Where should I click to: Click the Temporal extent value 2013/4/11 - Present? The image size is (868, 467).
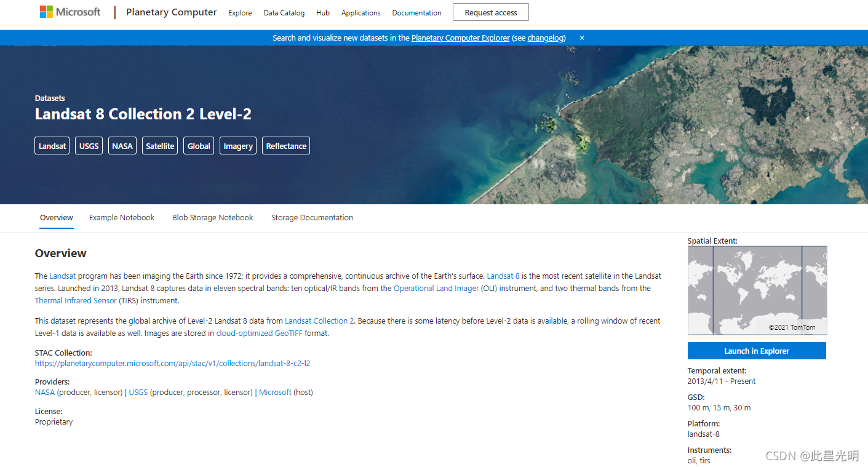click(x=722, y=381)
